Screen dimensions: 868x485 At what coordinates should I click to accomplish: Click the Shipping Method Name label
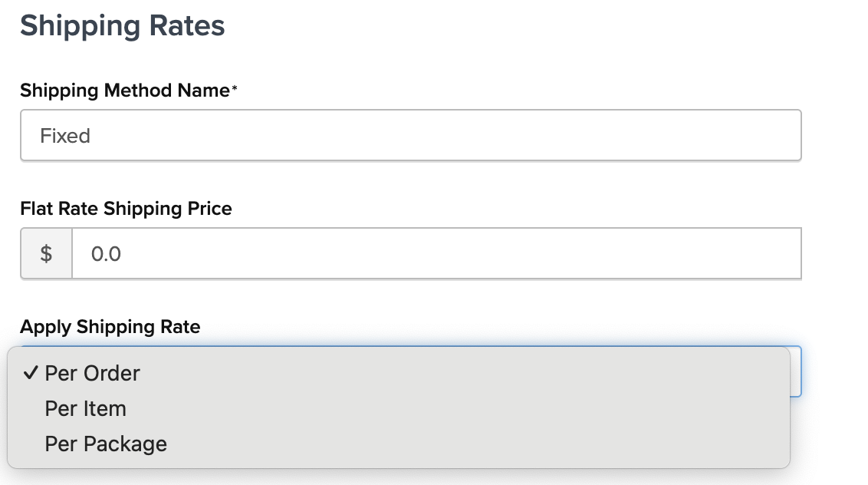124,91
